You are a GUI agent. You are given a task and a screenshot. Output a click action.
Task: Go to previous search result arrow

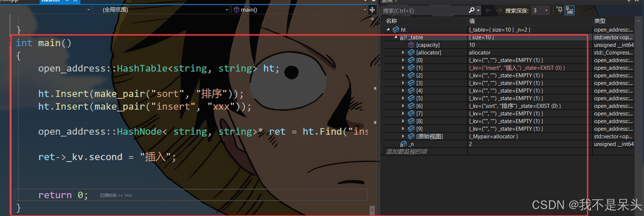click(489, 11)
